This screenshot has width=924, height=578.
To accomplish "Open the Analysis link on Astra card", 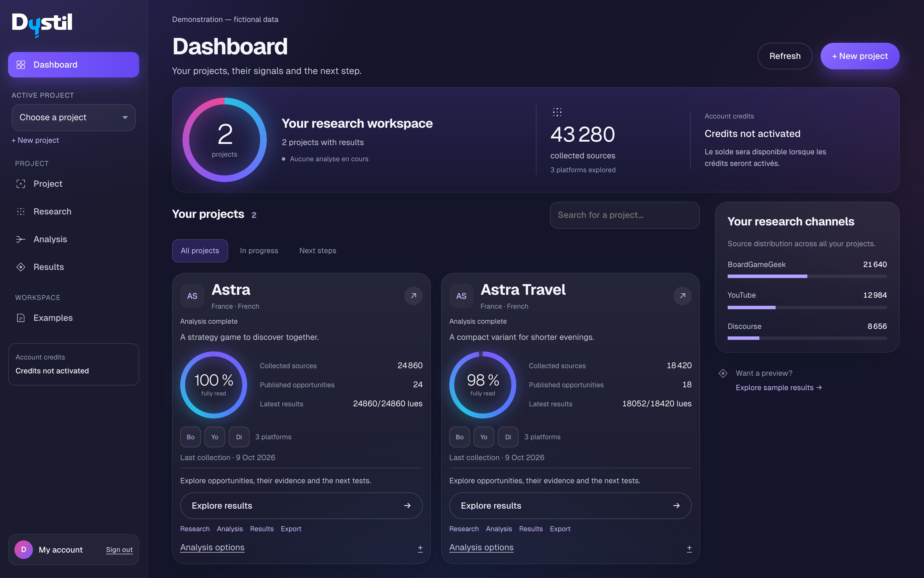I will click(x=230, y=529).
